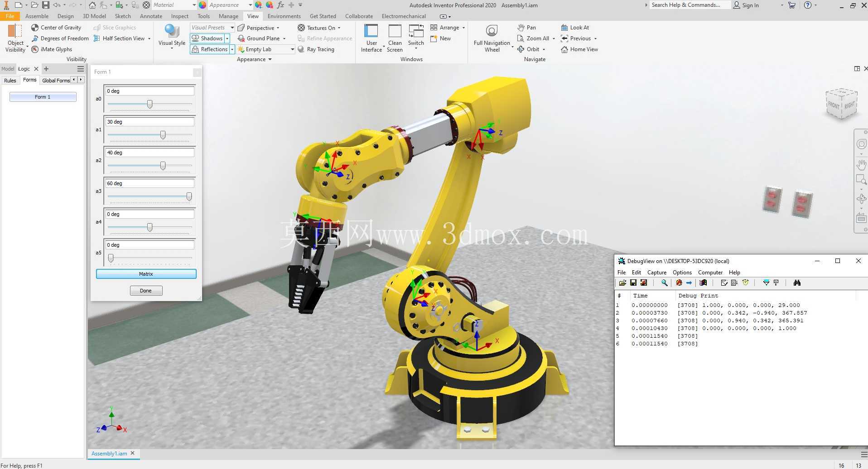Click the Object Visibility icon
The image size is (868, 469).
[x=15, y=31]
